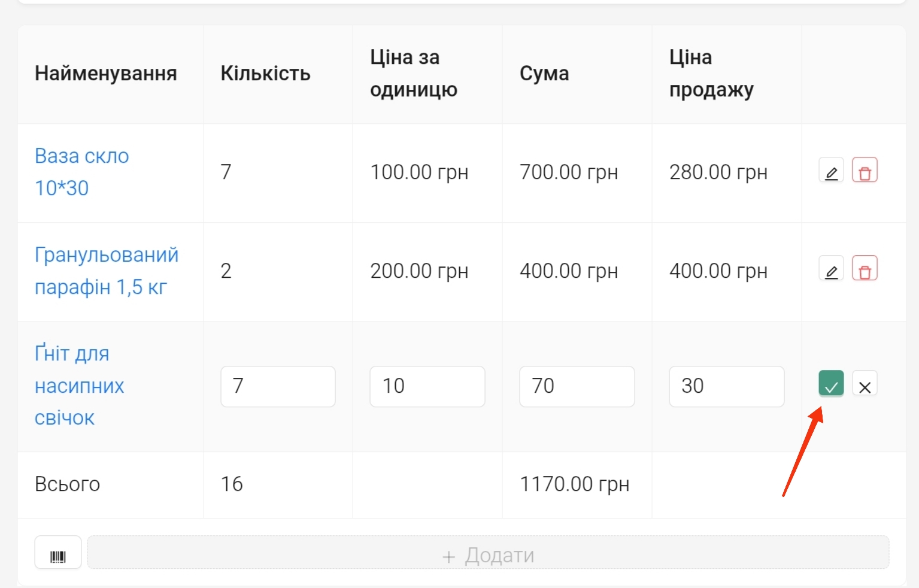
Task: Confirm edits with the green checkmark
Action: click(x=831, y=384)
